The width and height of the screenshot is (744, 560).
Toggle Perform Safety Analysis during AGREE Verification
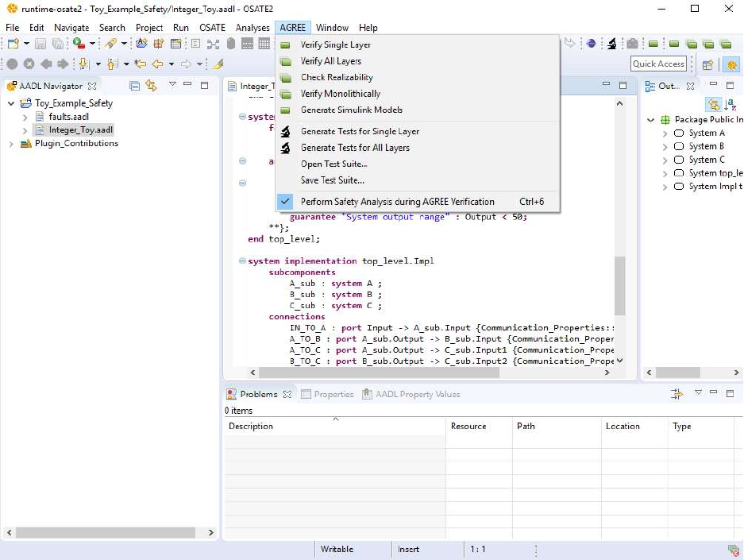[x=397, y=202]
